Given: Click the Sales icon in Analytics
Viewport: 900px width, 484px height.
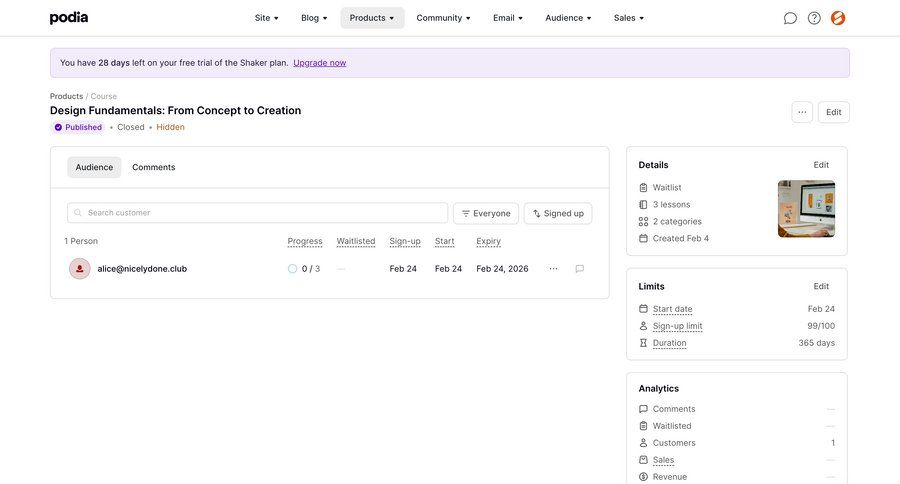Looking at the screenshot, I should pyautogui.click(x=643, y=460).
